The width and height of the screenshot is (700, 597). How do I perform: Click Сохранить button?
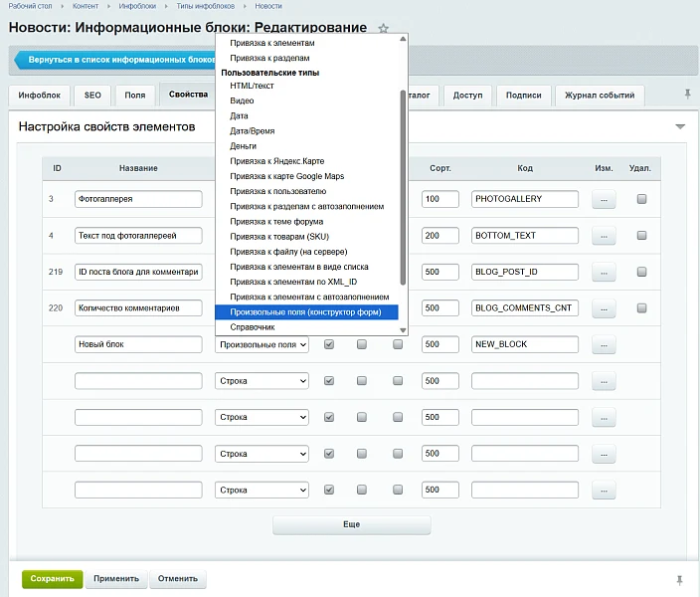tap(53, 579)
